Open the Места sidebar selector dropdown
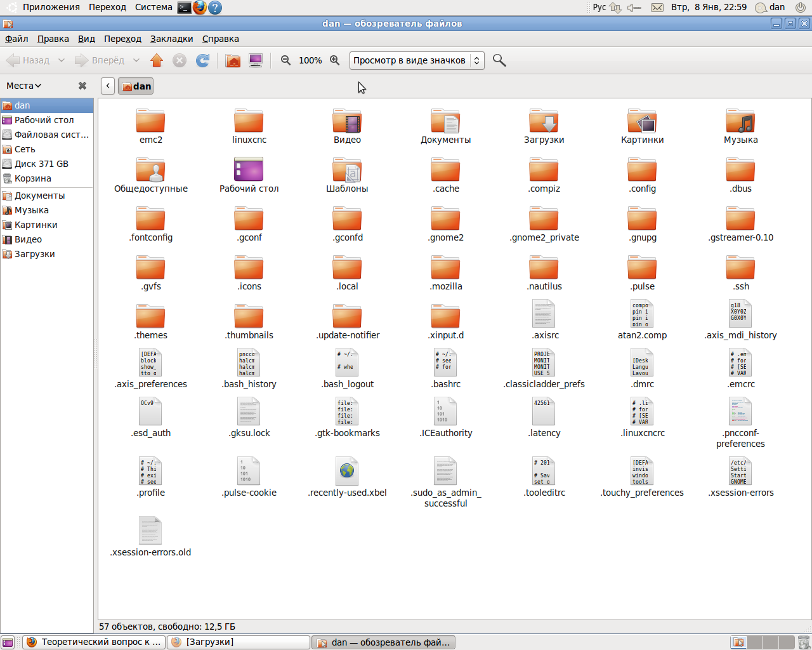The height and width of the screenshot is (650, 812). click(24, 86)
